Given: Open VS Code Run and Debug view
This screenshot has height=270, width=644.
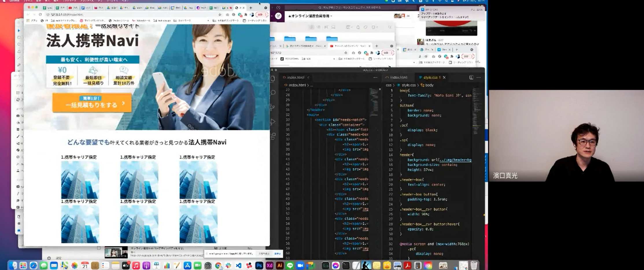Looking at the screenshot, I should pos(273,122).
